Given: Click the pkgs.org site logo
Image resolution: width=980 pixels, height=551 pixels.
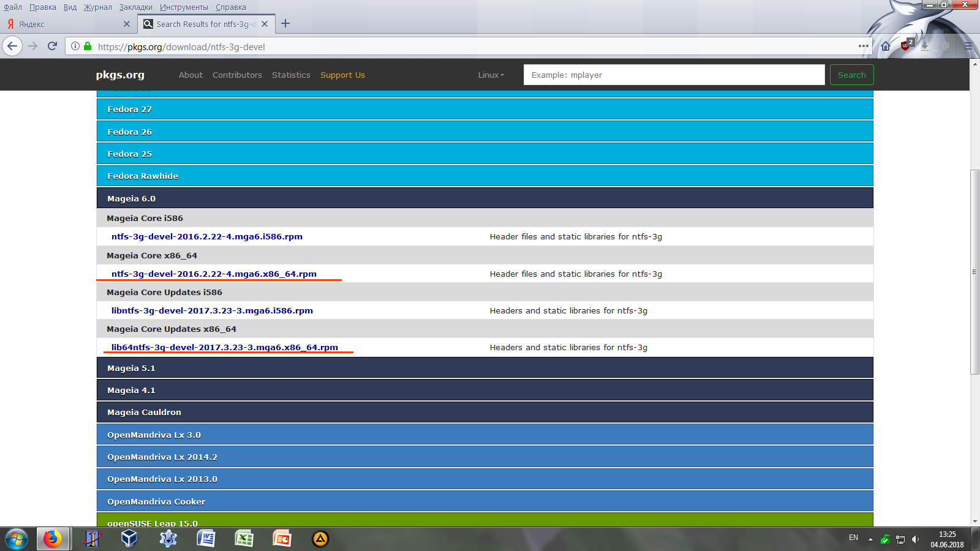Looking at the screenshot, I should pyautogui.click(x=120, y=75).
